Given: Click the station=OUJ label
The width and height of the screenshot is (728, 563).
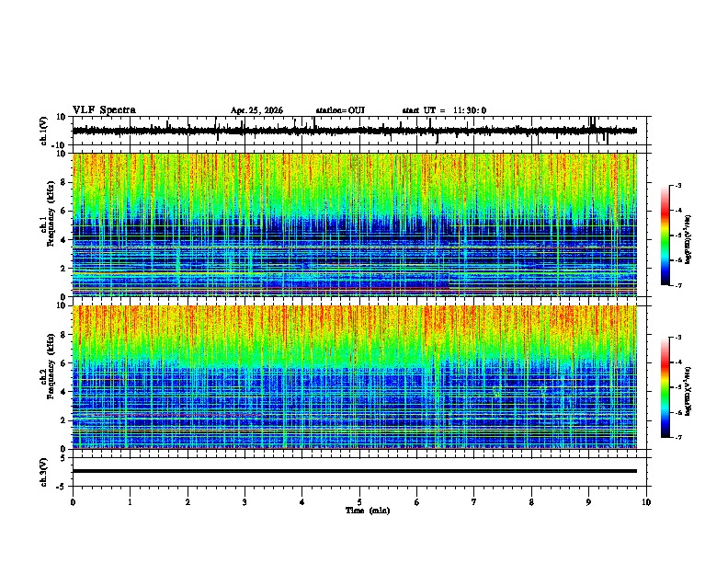Looking at the screenshot, I should pyautogui.click(x=340, y=110).
